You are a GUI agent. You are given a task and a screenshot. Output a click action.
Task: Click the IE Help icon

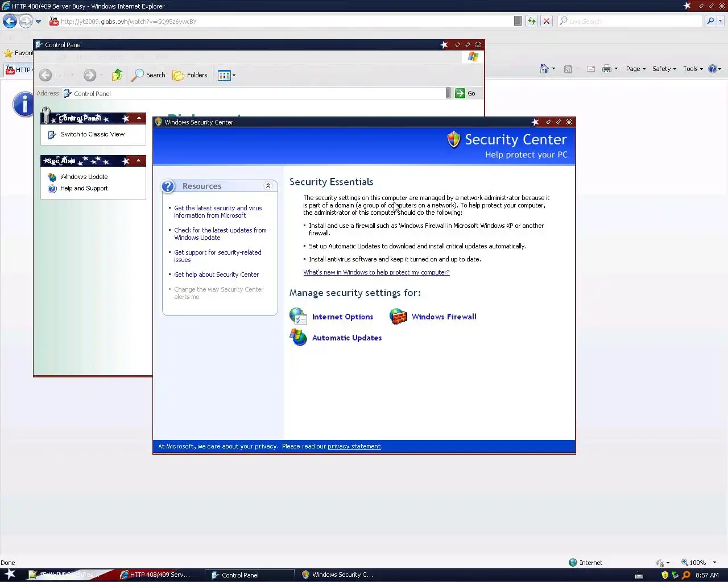[x=713, y=69]
